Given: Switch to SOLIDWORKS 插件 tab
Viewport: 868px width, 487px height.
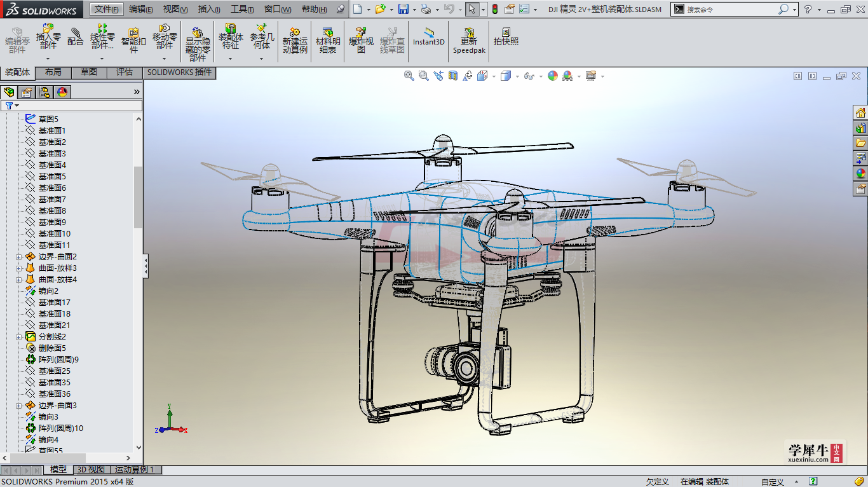Looking at the screenshot, I should 180,72.
